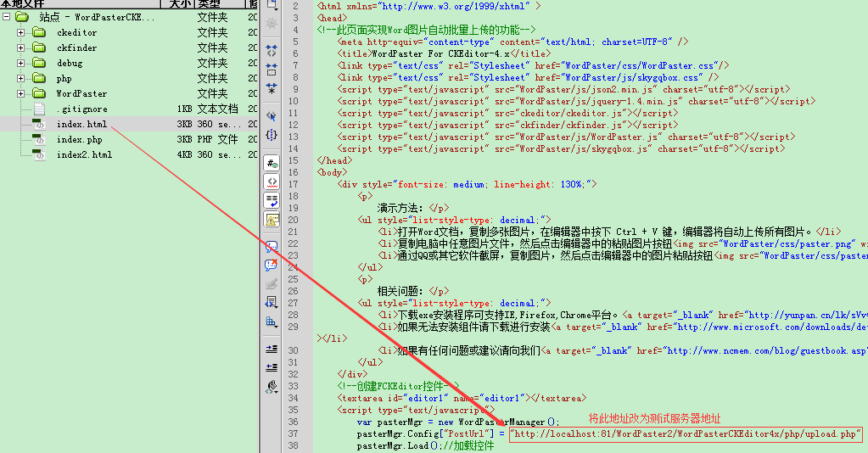Select ckeditor in file tree
This screenshot has height=453, width=868.
pyautogui.click(x=77, y=33)
